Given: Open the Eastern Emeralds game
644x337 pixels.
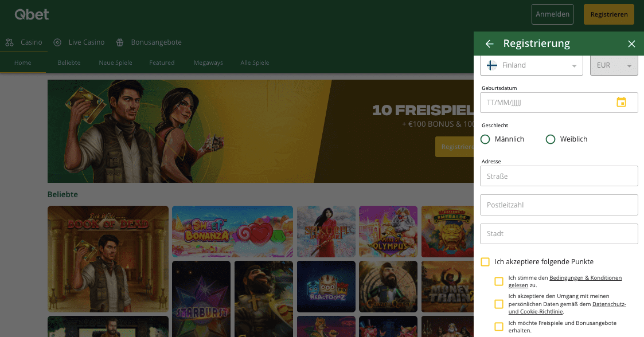Looking at the screenshot, I should point(448,232).
